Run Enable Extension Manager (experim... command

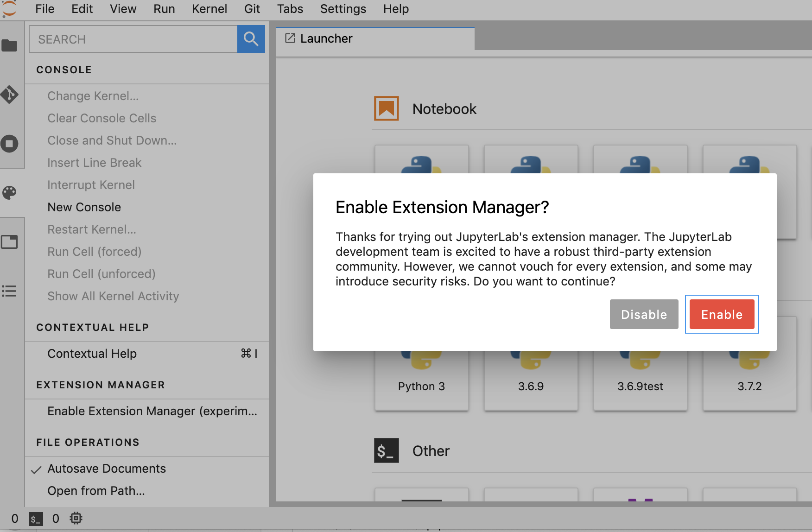[x=146, y=411]
